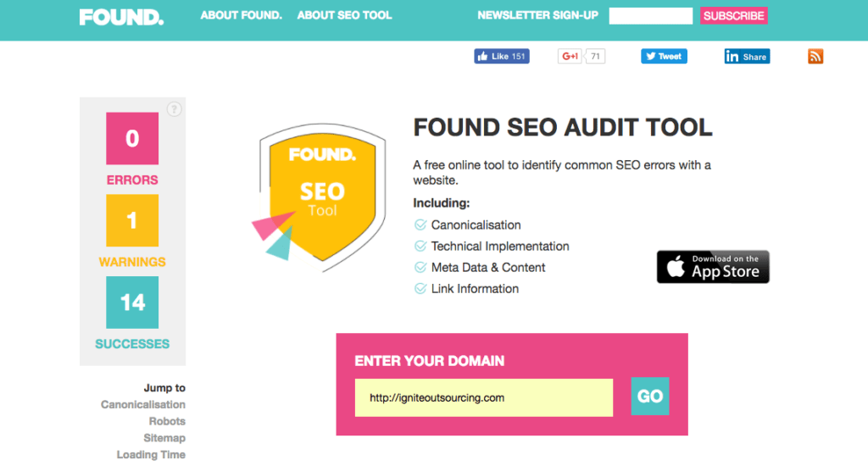The image size is (868, 466).
Task: Jump to the Canonicalisation section
Action: (142, 405)
